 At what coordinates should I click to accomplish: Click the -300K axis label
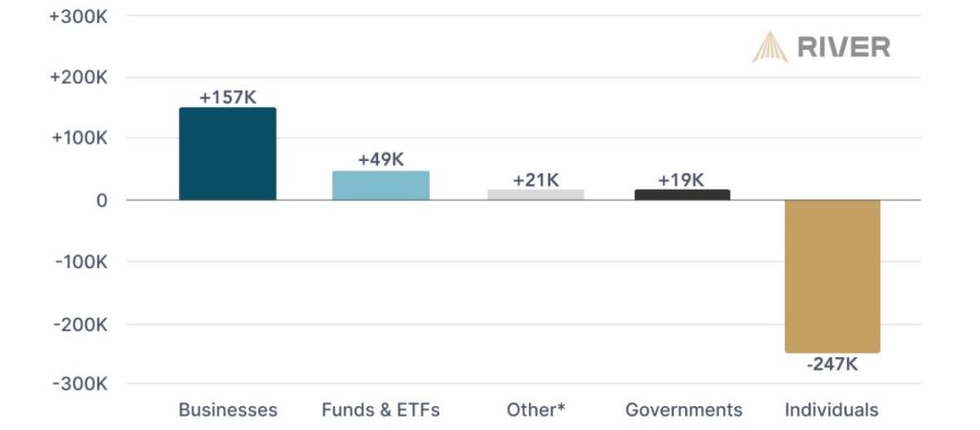(x=81, y=384)
